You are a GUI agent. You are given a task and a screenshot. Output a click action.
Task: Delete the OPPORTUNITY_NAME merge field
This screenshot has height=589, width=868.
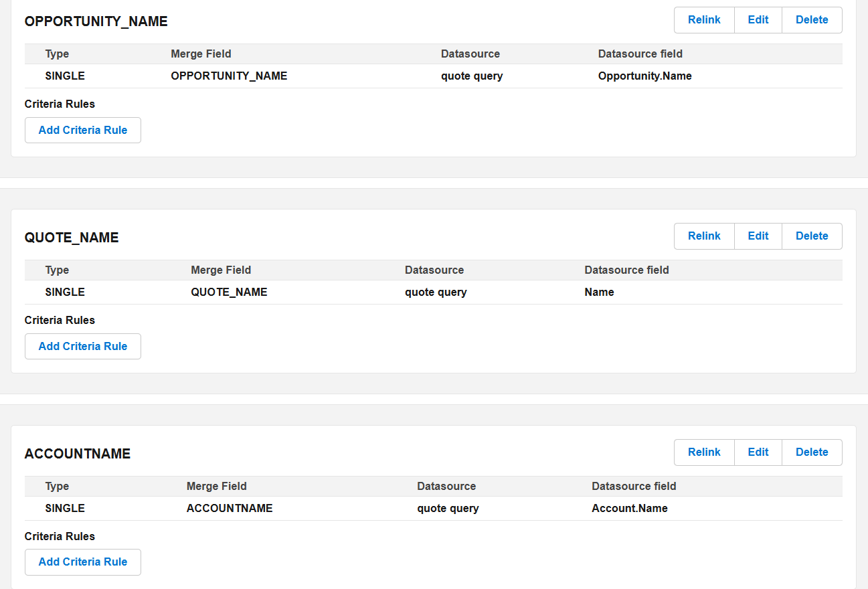(x=811, y=20)
